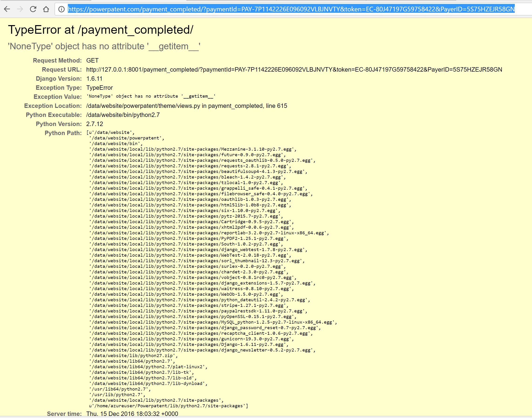This screenshot has height=418, width=532.
Task: Click the 'Server time:' label
Action: pos(64,414)
